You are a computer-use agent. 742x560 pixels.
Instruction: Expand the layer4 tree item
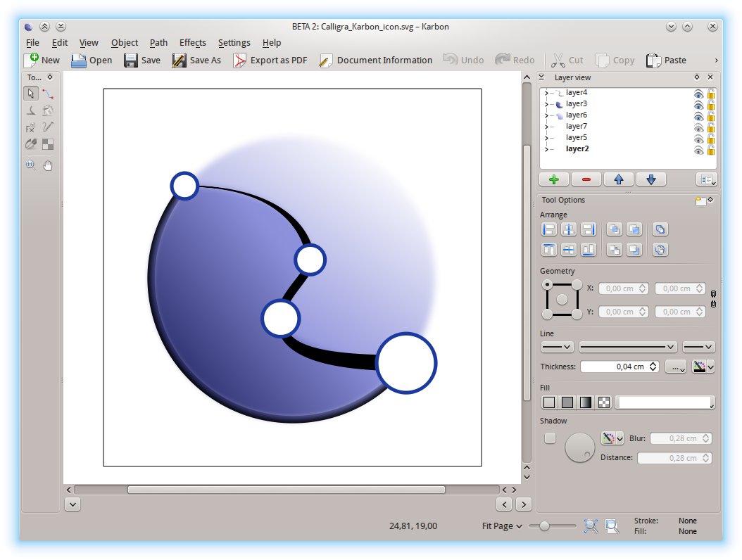coord(546,93)
